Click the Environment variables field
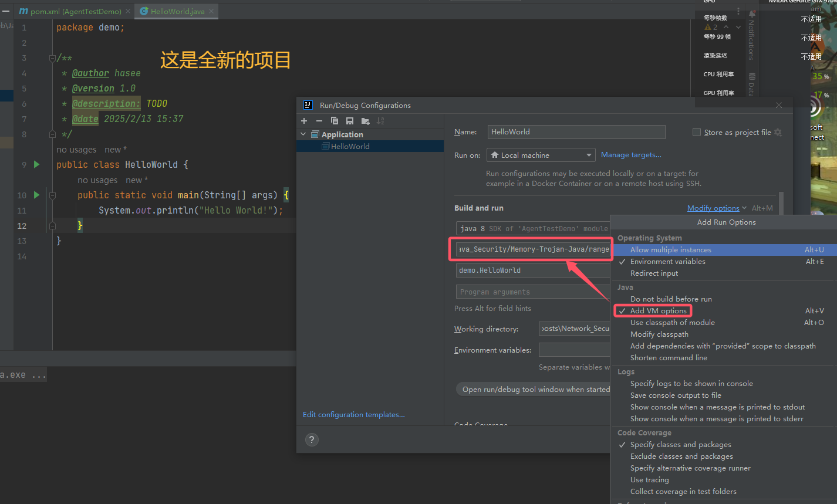This screenshot has height=504, width=837. click(x=575, y=350)
